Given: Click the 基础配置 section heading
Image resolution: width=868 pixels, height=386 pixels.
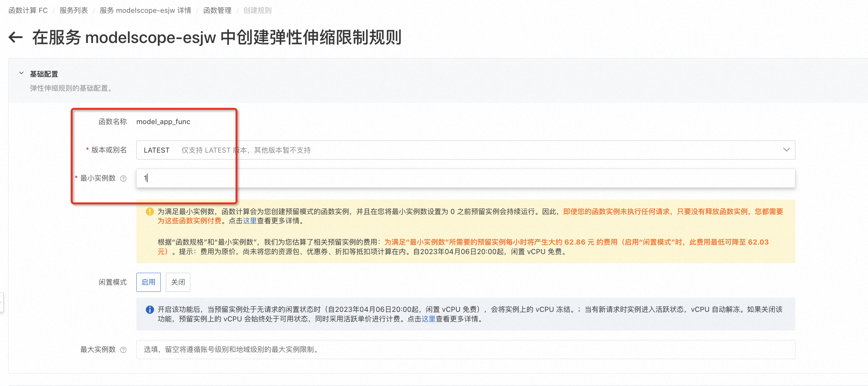Looking at the screenshot, I should (44, 74).
